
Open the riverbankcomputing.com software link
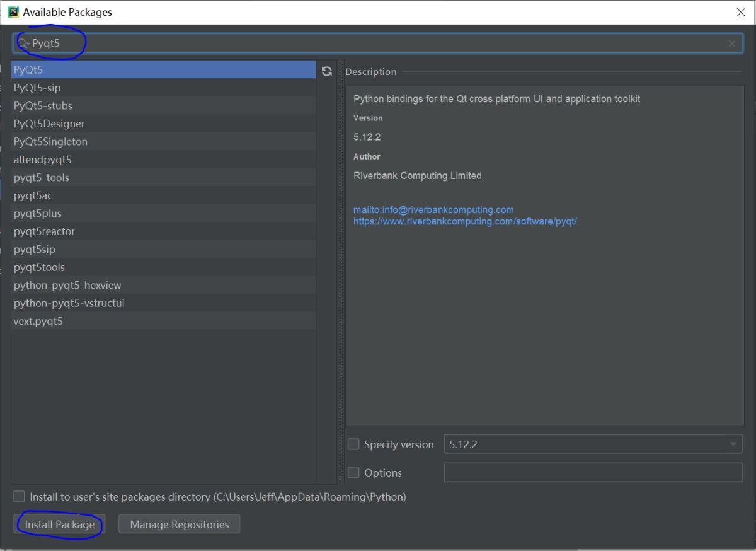coord(465,222)
